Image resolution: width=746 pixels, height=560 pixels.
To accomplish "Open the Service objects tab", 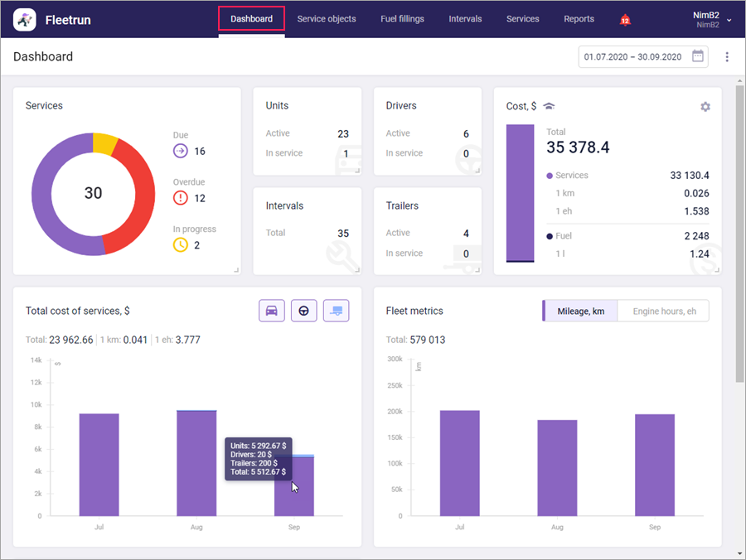I will (327, 19).
